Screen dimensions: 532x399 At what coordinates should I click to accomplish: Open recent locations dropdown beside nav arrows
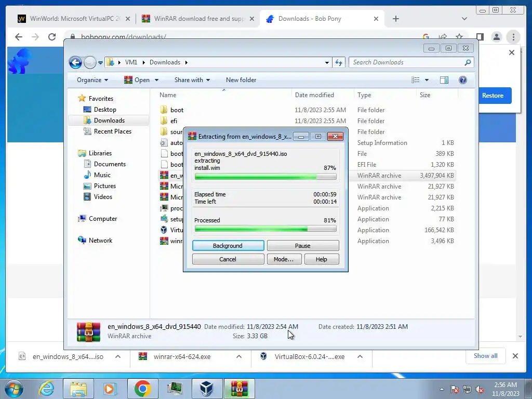pos(100,63)
